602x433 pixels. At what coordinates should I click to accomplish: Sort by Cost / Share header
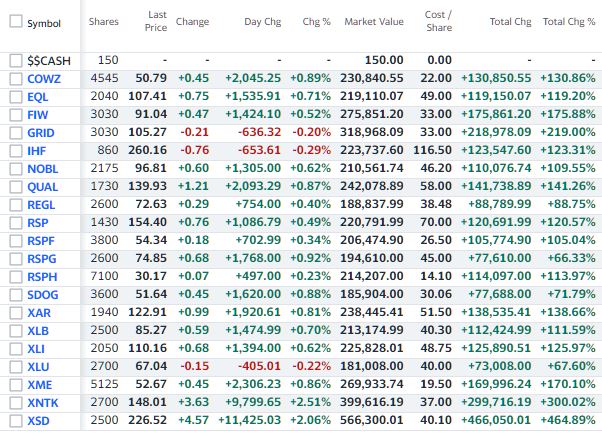(438, 21)
